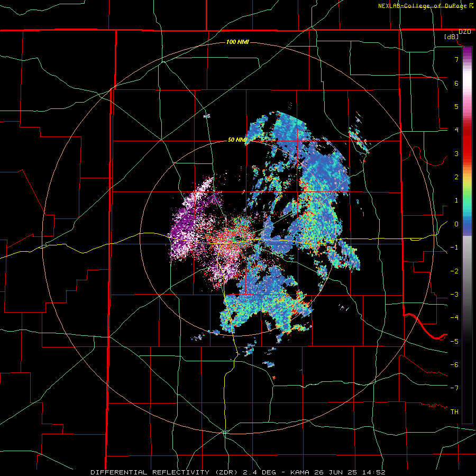The width and height of the screenshot is (476, 476).
Task: Click the 'DZD' color scale title
Action: point(464,32)
